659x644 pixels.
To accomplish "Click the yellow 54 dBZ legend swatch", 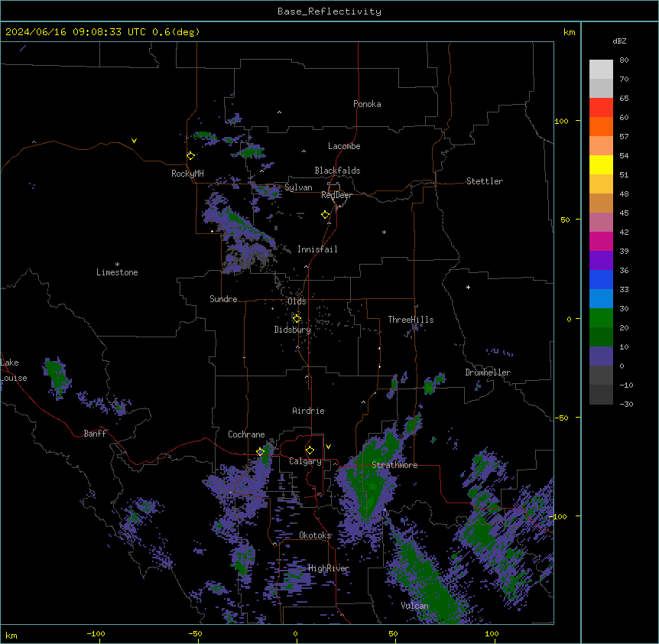I will tap(601, 164).
